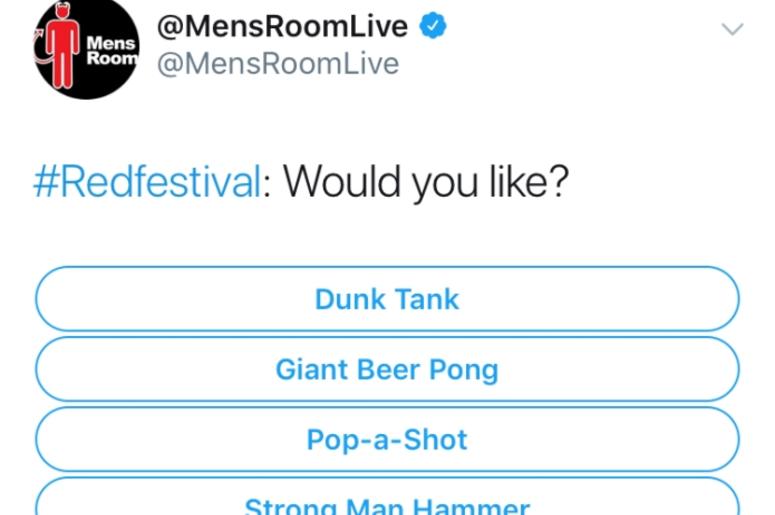Open the Mens Room profile avatar

click(x=87, y=48)
